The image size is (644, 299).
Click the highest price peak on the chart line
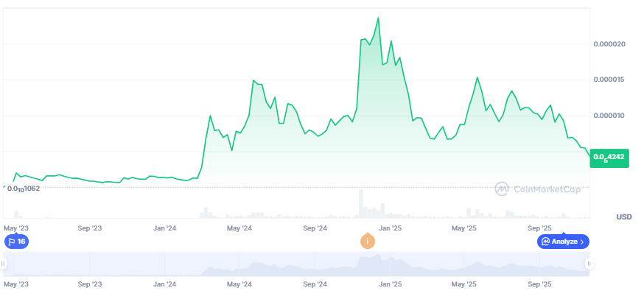coord(378,18)
